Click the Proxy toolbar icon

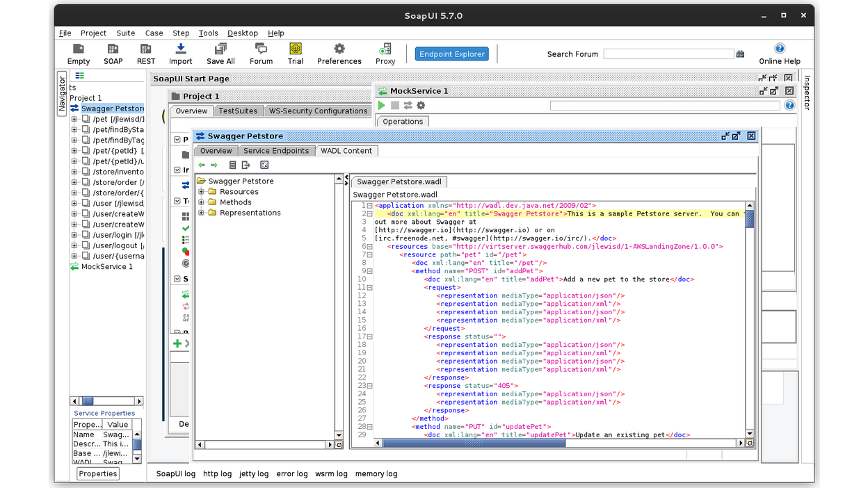[385, 54]
